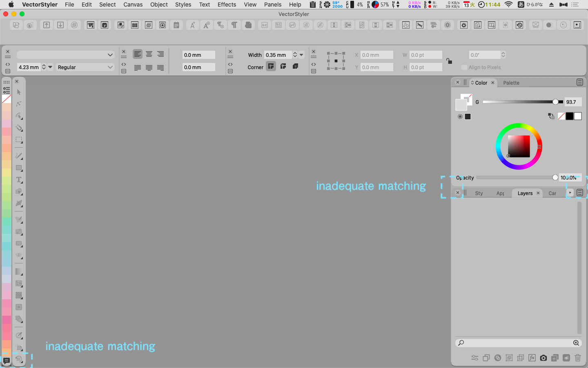Choose the round Corner join button
The width and height of the screenshot is (588, 368).
[x=283, y=67]
